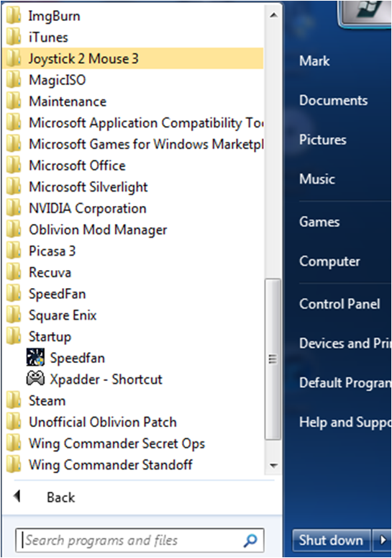Expand Microsoft Office folder
392x558 pixels.
132,165
